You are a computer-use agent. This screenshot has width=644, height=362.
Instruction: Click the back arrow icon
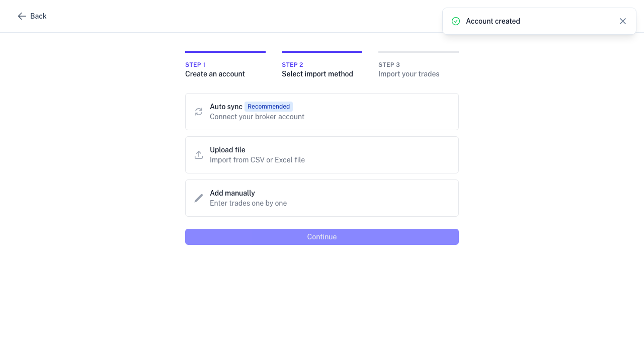[x=22, y=16]
